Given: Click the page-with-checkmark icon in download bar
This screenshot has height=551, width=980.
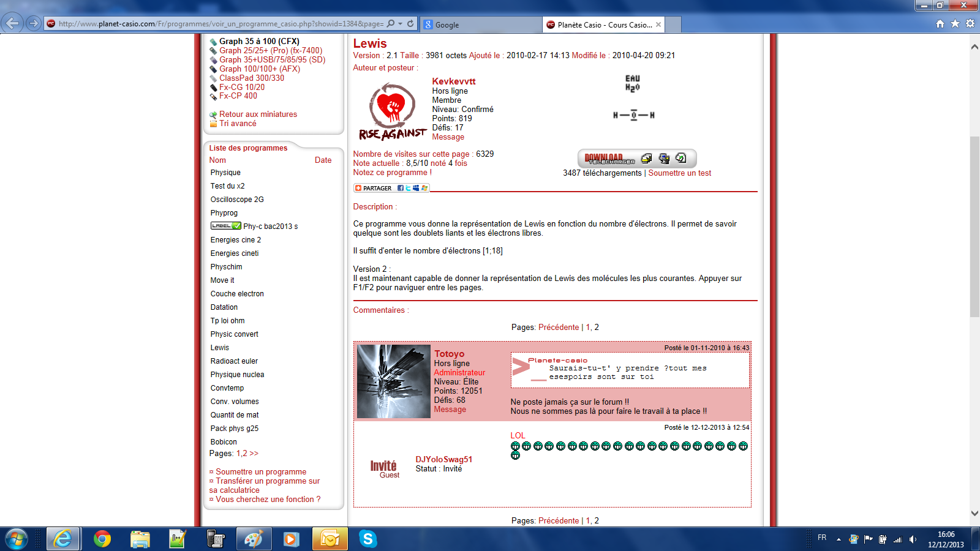Looking at the screenshot, I should pos(681,159).
